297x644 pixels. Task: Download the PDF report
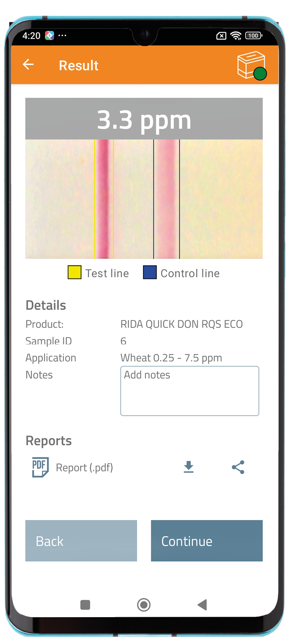click(189, 467)
